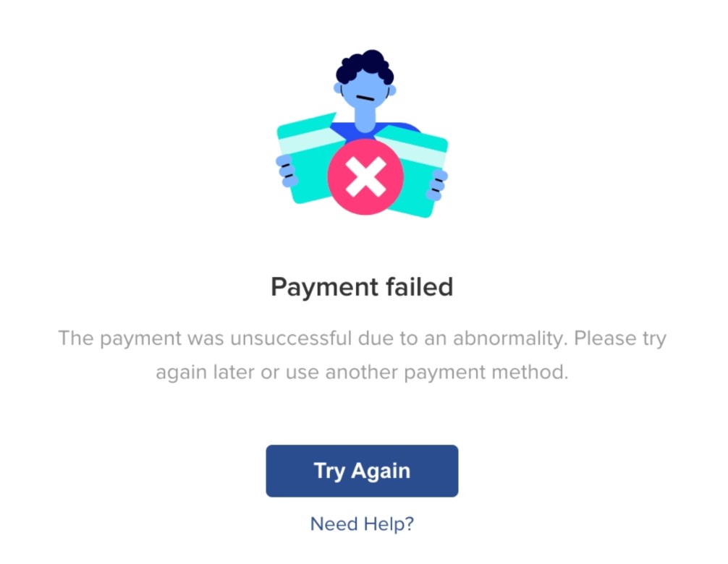Open the Need Help? link
The width and height of the screenshot is (728, 564).
(x=362, y=524)
